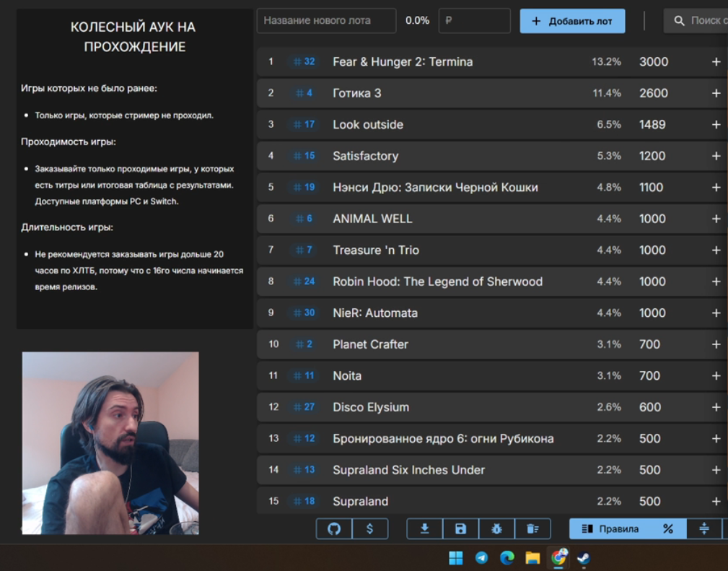Click the Поиск search field
Image resolution: width=728 pixels, height=571 pixels.
[x=696, y=20]
